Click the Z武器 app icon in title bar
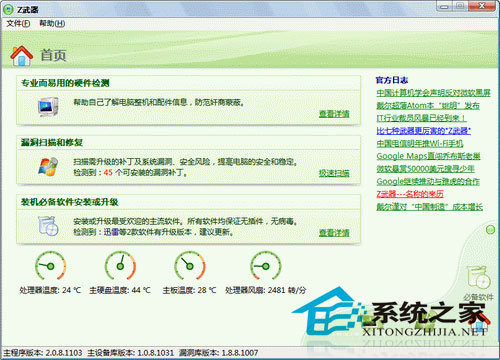This screenshot has height=360, width=500. tap(7, 9)
